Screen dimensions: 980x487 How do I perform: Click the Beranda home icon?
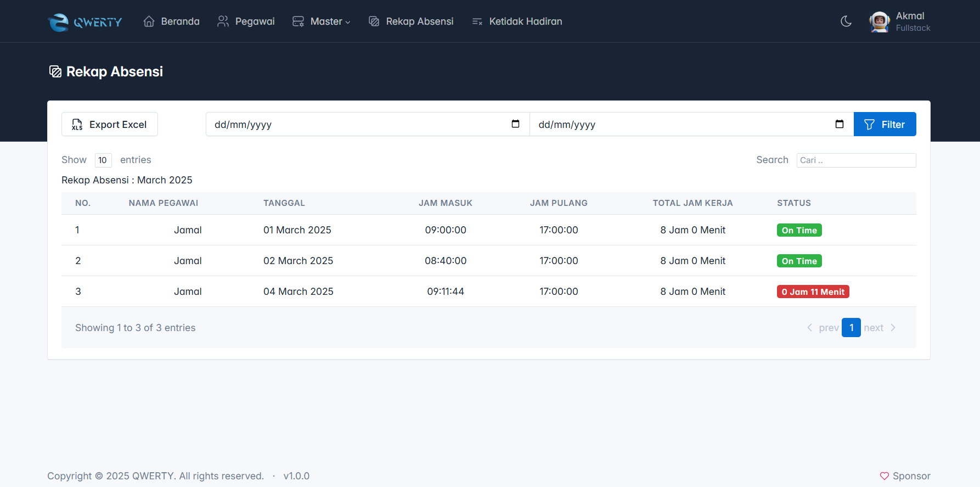click(149, 21)
